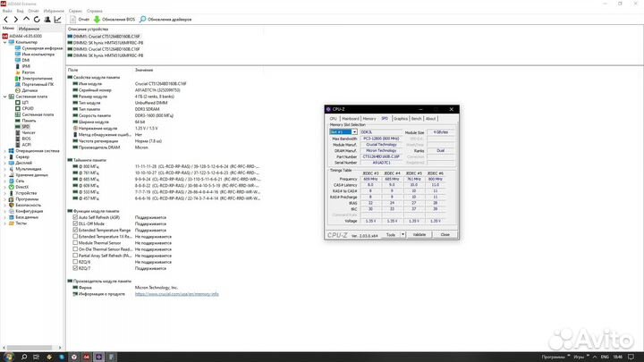Expand the Дисплей tree node
Screen dimensions: 644x362
pos(5,163)
